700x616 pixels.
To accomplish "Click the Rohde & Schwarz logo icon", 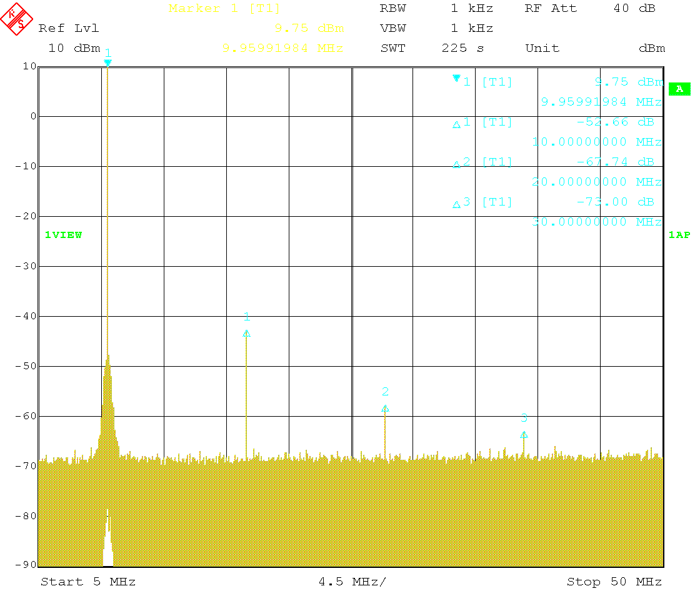I will [x=17, y=18].
